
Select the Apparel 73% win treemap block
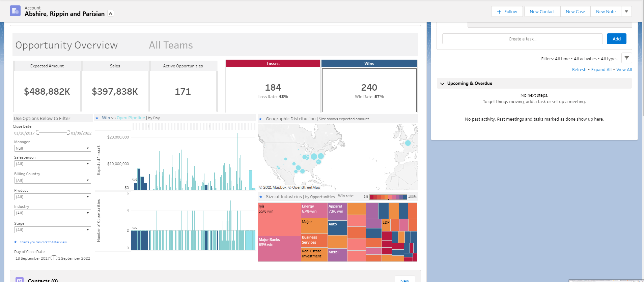coord(337,211)
